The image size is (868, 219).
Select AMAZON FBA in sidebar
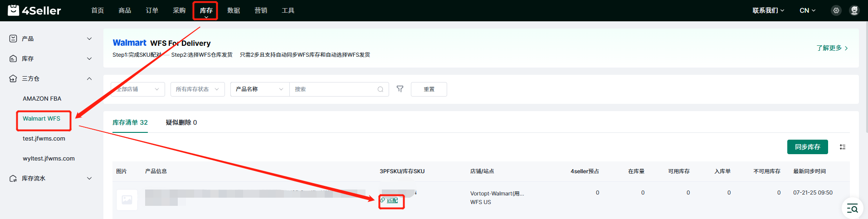click(42, 98)
